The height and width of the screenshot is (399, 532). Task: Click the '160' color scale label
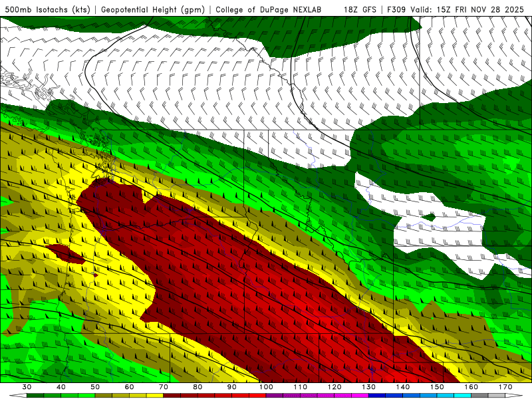(471, 387)
